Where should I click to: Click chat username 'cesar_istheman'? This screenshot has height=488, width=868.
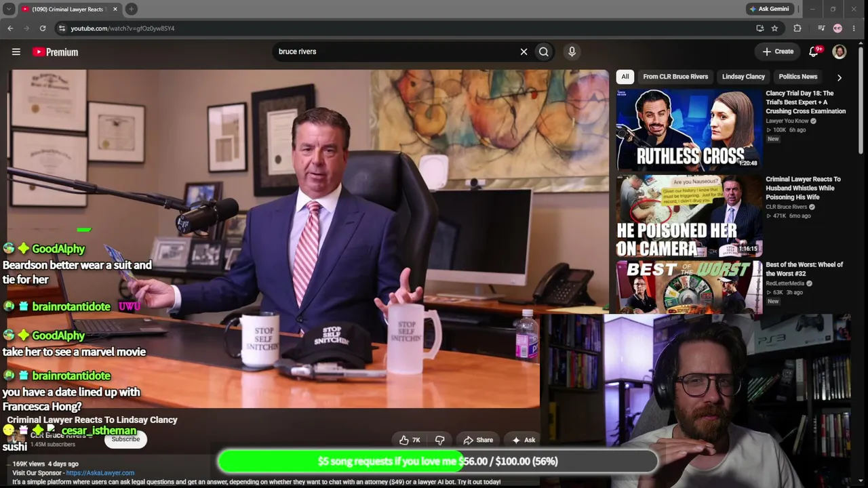99,430
